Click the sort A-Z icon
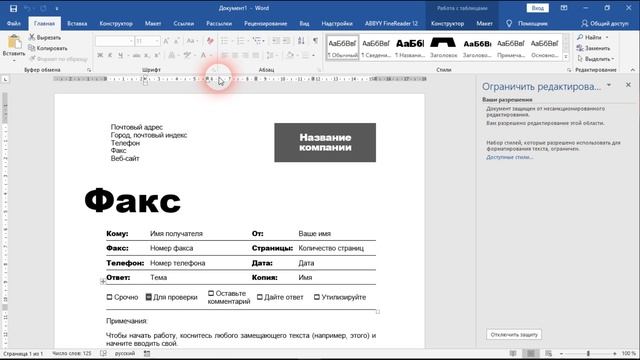This screenshot has height=360, width=640. [301, 41]
